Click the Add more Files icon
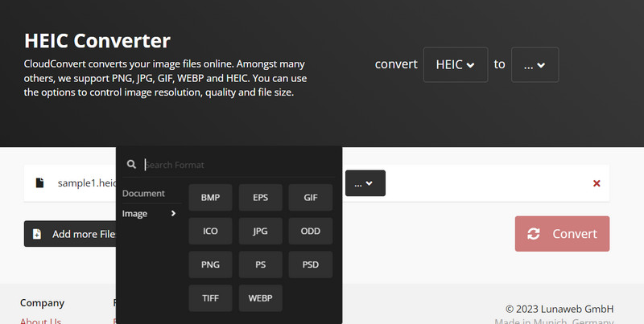This screenshot has width=644, height=324. 37,234
